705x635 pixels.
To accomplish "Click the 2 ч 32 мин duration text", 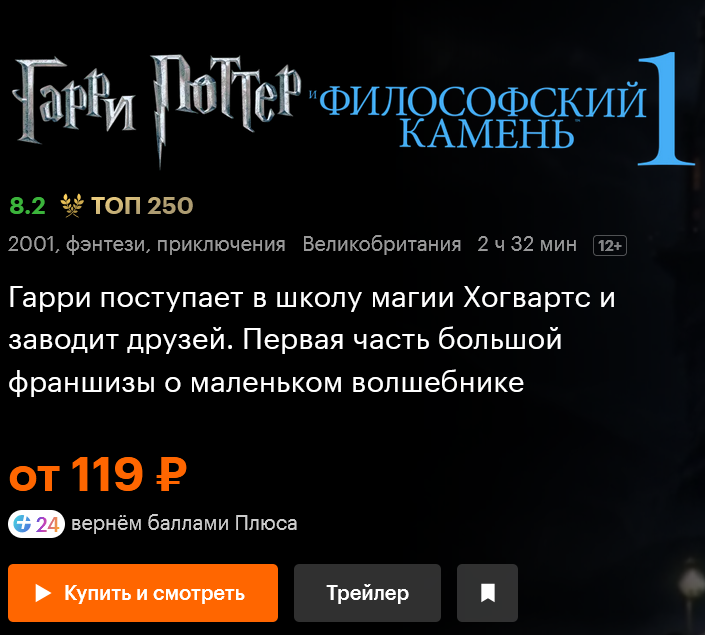I will [x=527, y=245].
